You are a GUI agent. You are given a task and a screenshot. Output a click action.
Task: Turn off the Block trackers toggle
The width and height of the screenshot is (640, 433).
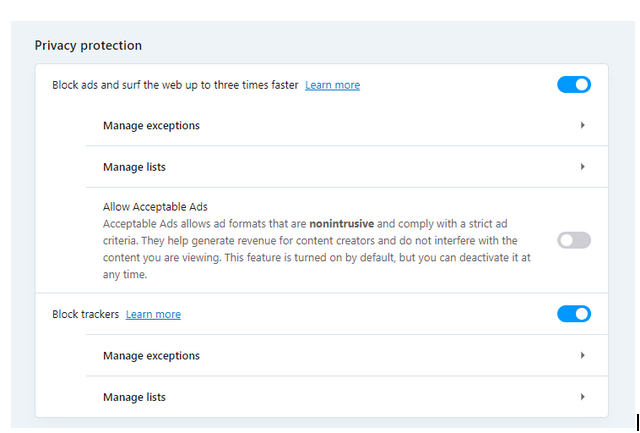click(574, 314)
